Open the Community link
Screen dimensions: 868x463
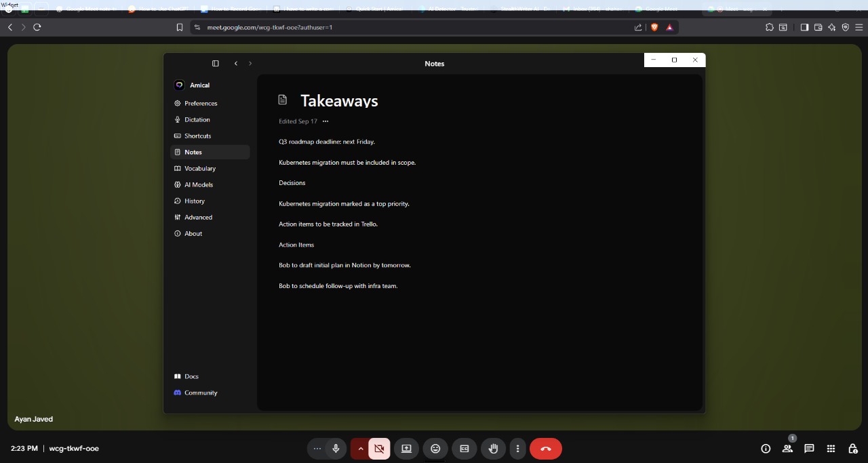(200, 393)
